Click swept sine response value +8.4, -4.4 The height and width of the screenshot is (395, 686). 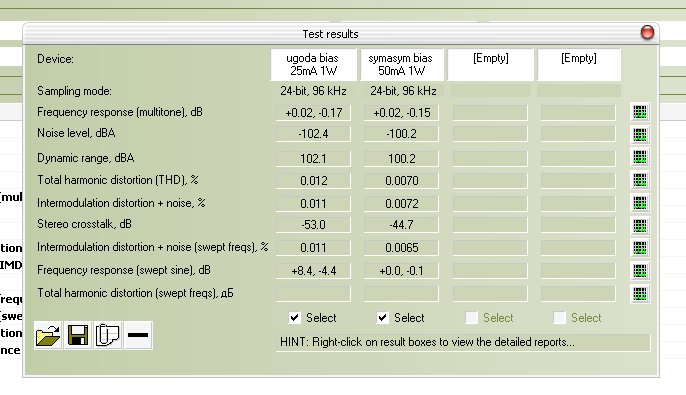point(313,271)
